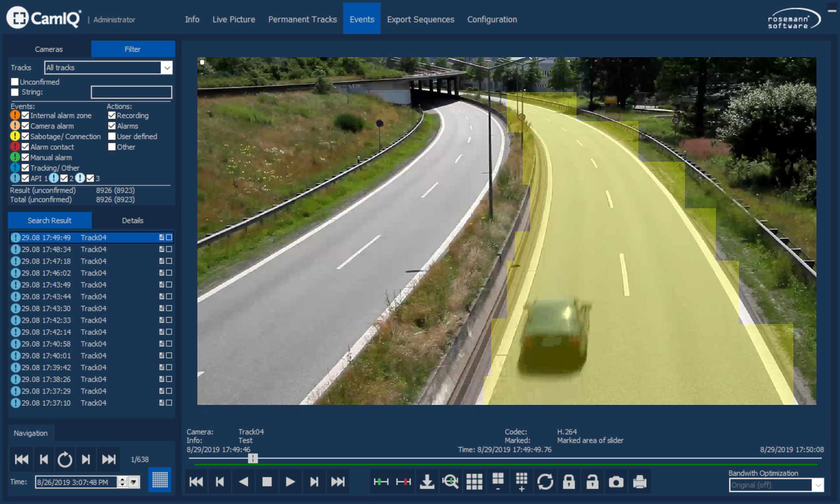840x504 pixels.
Task: Enable the User defined action checkbox
Action: pyautogui.click(x=112, y=136)
